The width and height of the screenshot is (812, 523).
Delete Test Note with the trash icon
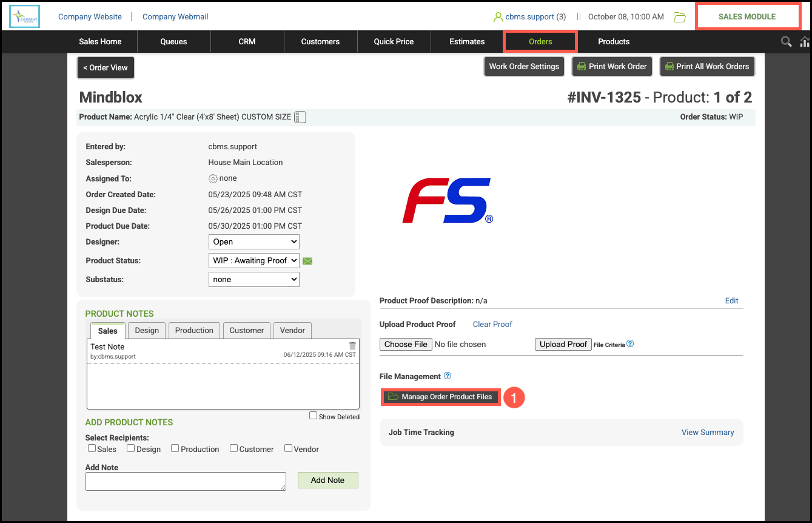pos(352,346)
